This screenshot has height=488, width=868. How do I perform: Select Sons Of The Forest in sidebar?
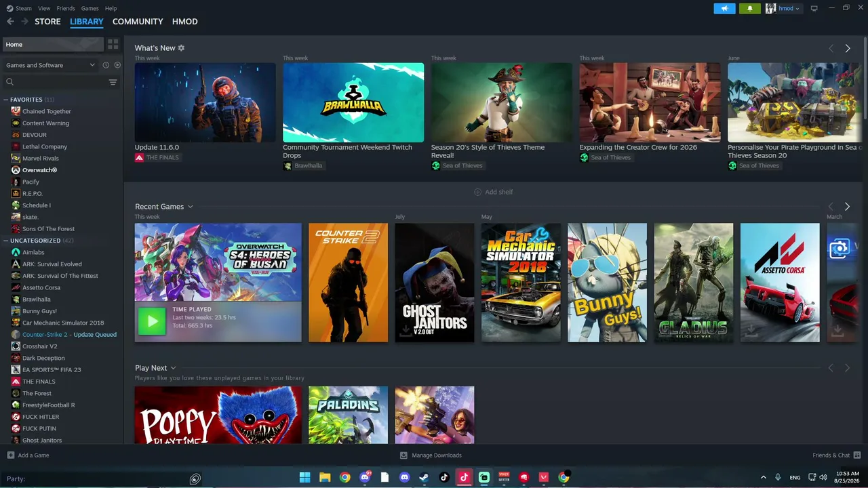coord(48,229)
